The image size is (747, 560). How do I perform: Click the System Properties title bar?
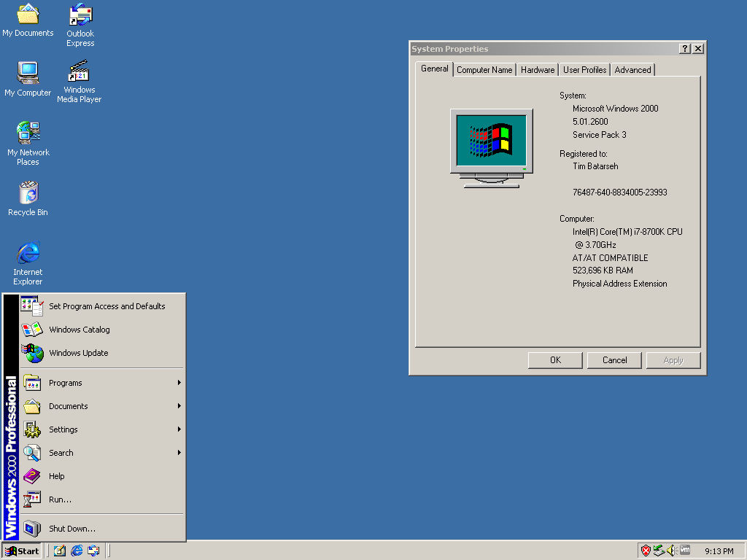pos(543,49)
